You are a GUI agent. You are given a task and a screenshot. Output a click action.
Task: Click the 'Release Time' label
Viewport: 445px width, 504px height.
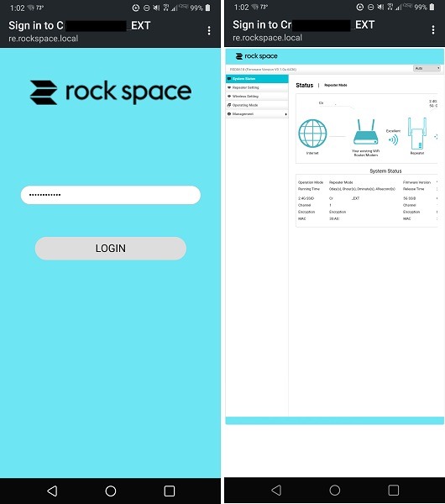tap(413, 189)
